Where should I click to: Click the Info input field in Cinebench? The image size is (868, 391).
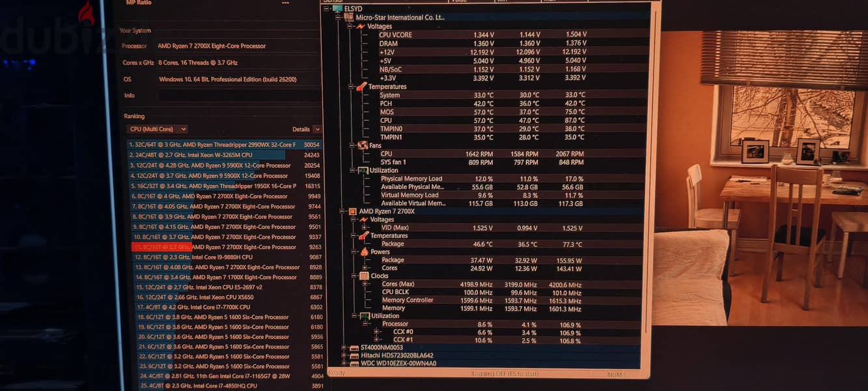[x=240, y=95]
